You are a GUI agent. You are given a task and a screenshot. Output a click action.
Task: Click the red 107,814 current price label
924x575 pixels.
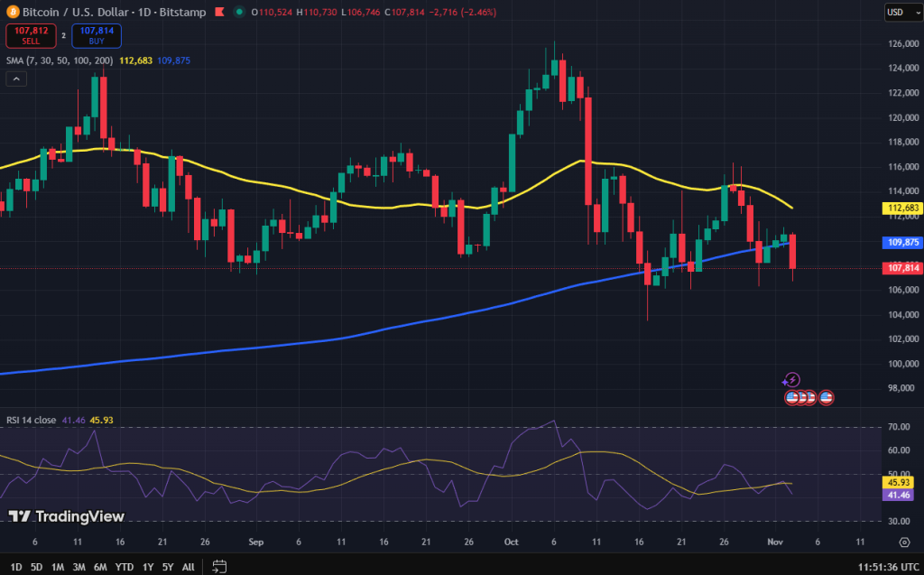pyautogui.click(x=902, y=268)
